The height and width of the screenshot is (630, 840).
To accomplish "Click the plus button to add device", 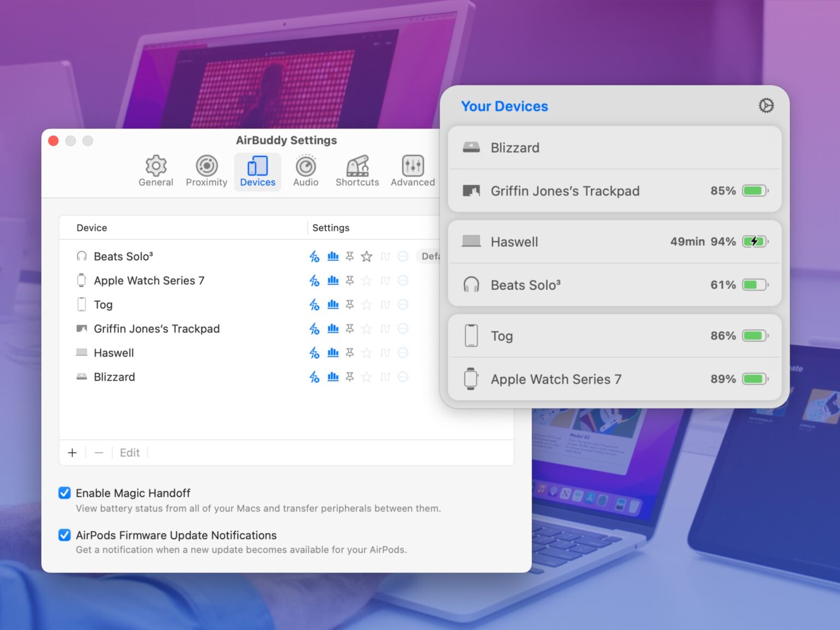I will point(72,453).
